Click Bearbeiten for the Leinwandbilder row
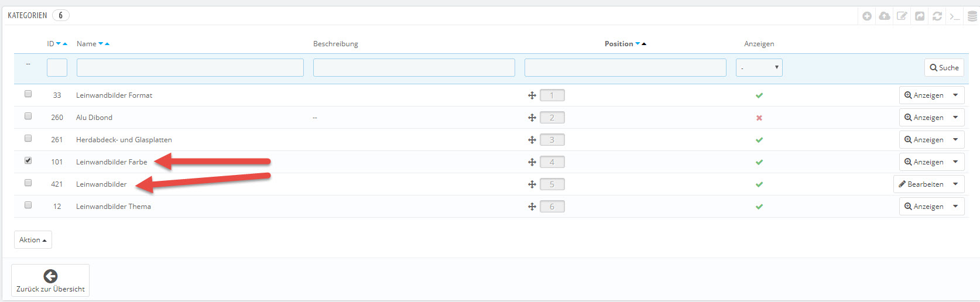This screenshot has height=302, width=980. pyautogui.click(x=921, y=184)
